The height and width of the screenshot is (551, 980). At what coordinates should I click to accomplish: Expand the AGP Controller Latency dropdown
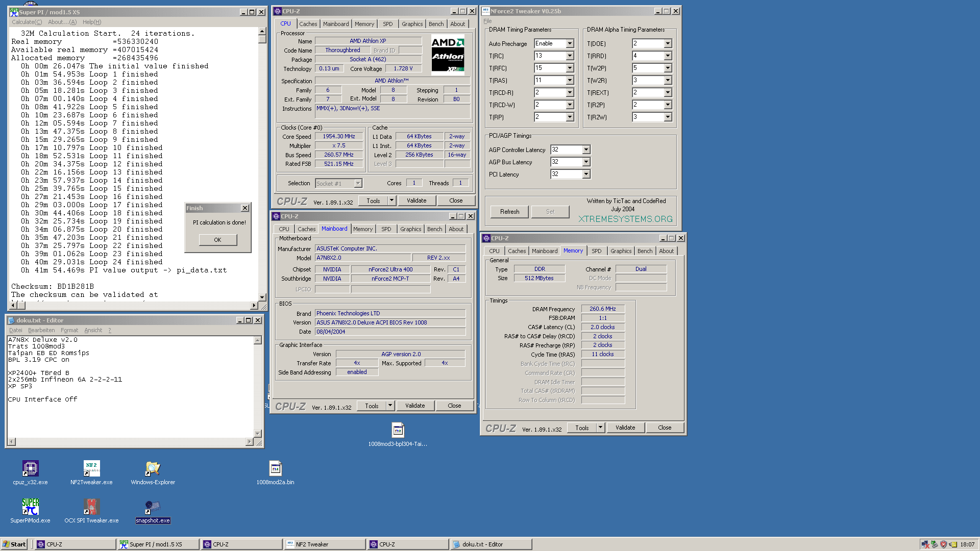[586, 150]
